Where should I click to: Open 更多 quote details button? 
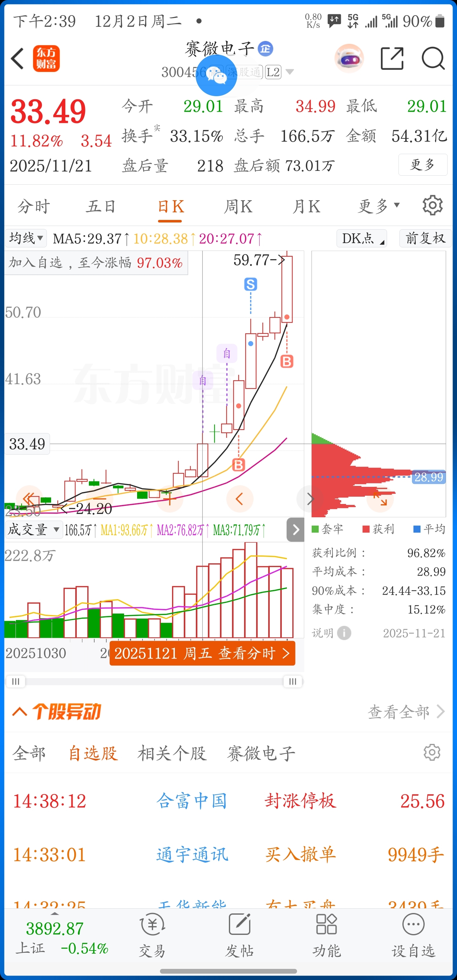coord(423,165)
